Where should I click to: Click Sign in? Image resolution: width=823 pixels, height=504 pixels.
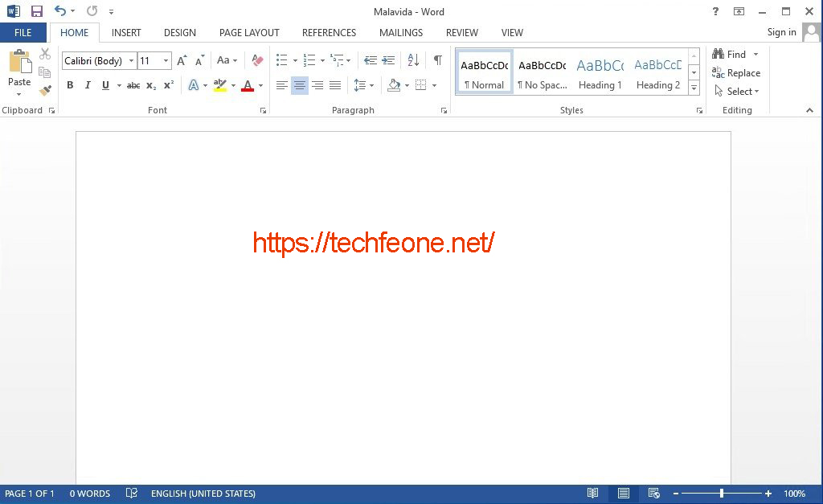click(781, 32)
